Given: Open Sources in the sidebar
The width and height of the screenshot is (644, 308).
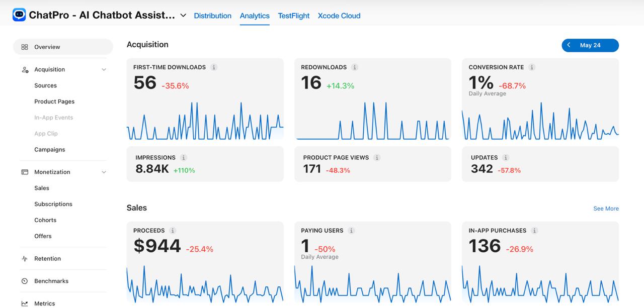Looking at the screenshot, I should 45,85.
